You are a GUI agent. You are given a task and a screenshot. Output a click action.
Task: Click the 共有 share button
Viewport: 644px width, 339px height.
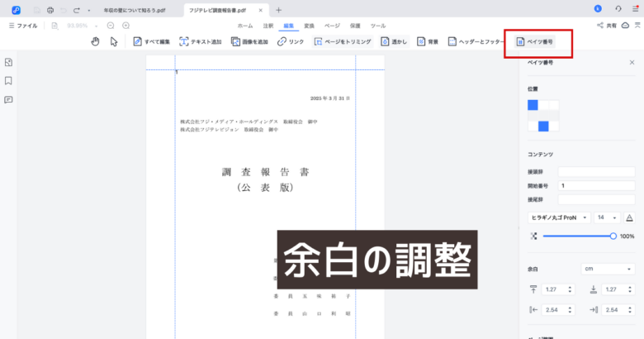point(606,26)
